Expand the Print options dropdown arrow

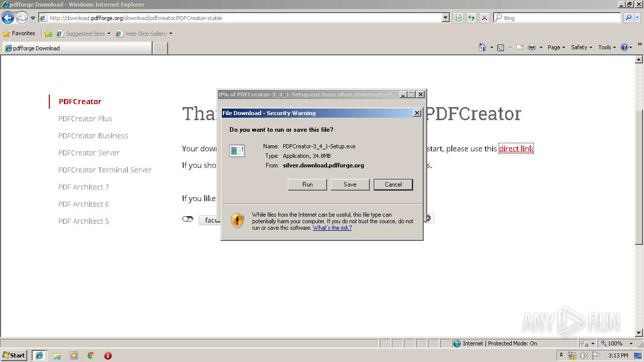click(541, 47)
